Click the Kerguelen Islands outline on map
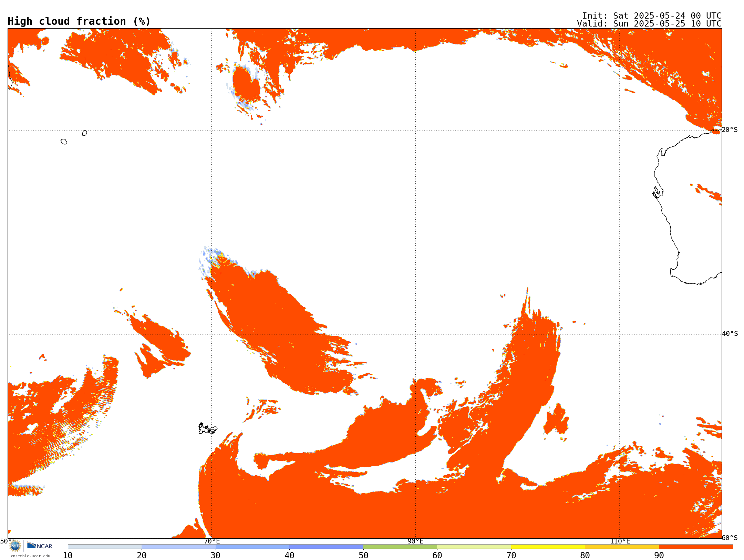This screenshot has height=560, width=744. (208, 428)
